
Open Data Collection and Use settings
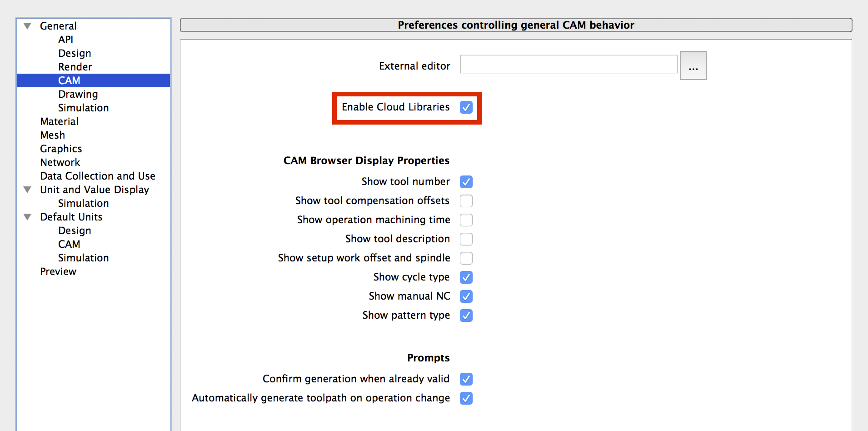pos(97,176)
